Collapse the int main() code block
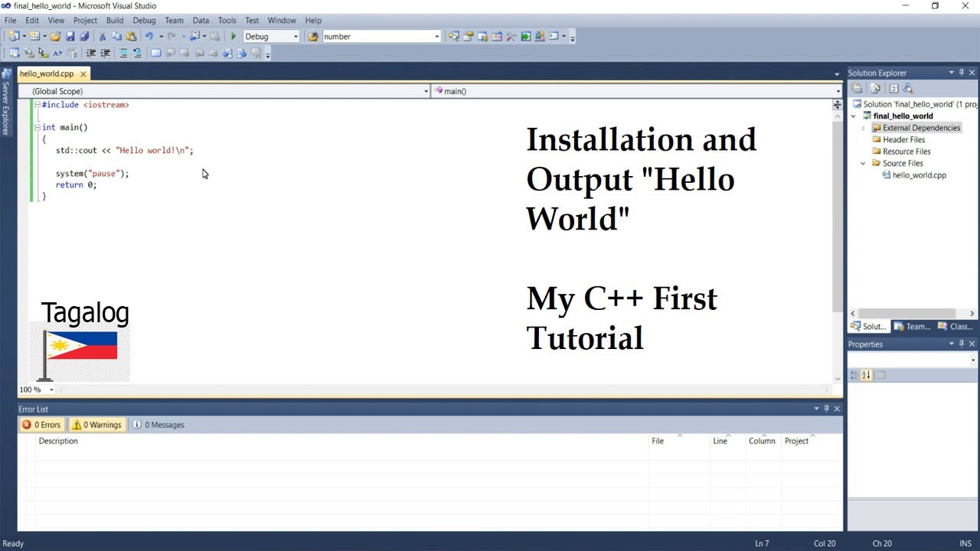This screenshot has width=980, height=551. (37, 127)
